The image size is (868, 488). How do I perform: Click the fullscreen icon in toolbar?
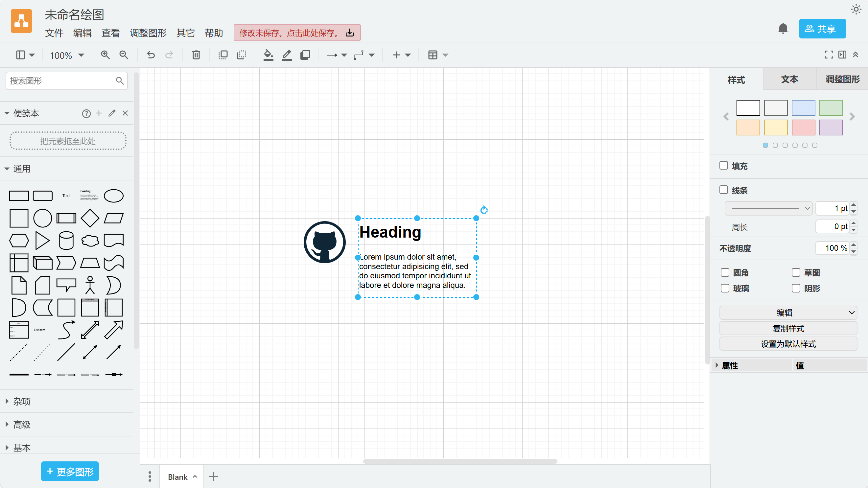point(829,55)
